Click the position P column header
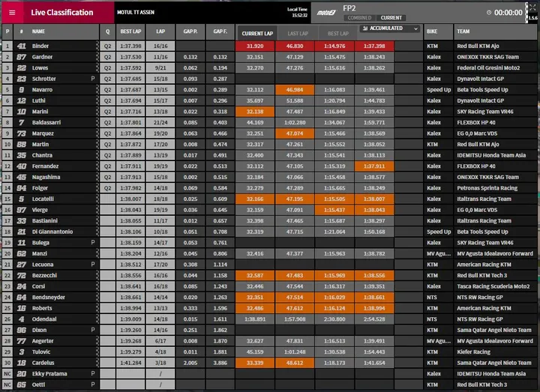 point(7,31)
